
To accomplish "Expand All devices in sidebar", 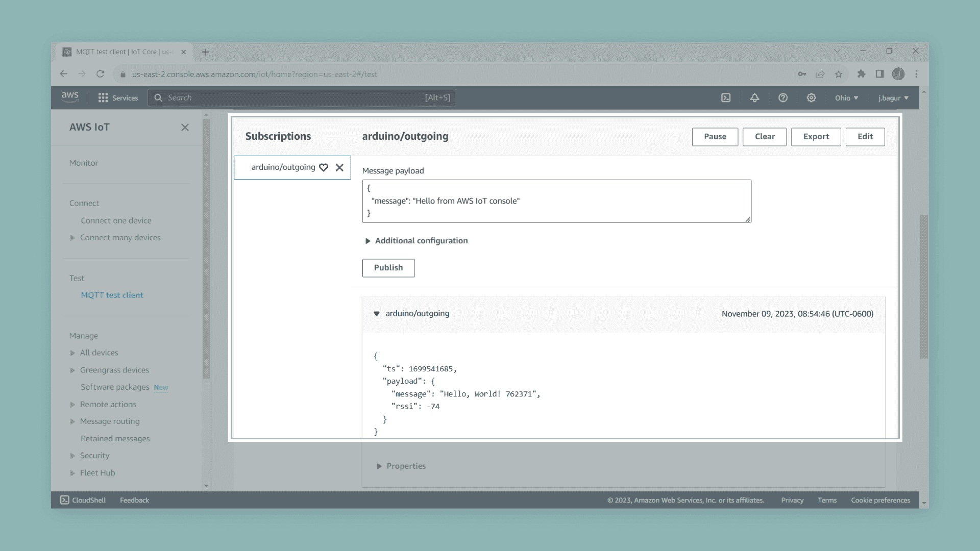I will point(72,353).
